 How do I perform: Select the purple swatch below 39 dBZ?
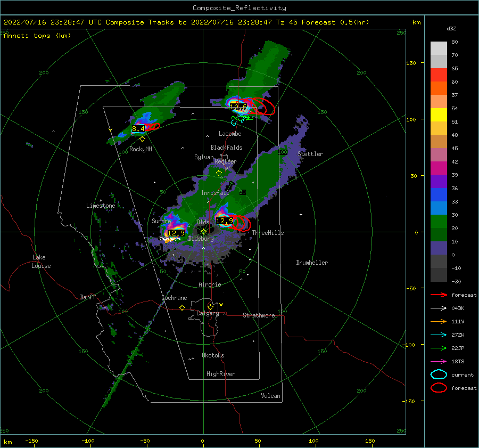point(439,181)
